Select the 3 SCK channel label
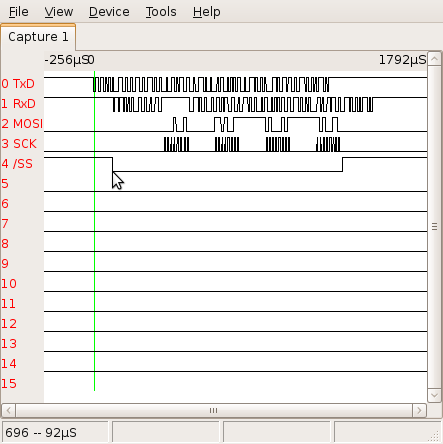Viewport: 443px width, 444px height. point(19,144)
